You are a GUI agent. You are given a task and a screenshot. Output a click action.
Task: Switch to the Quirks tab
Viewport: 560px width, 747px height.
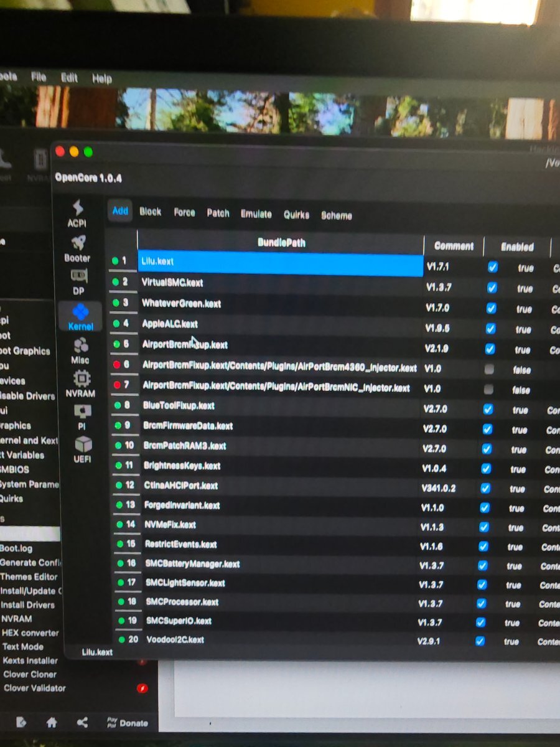[296, 214]
